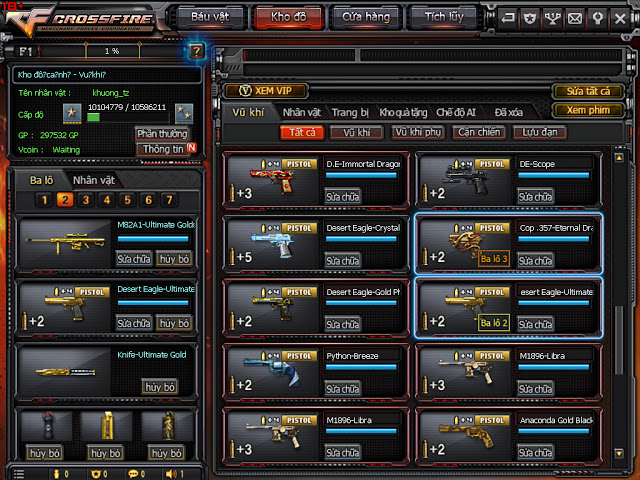Click the current rank star badge
The width and height of the screenshot is (640, 480).
(x=72, y=113)
